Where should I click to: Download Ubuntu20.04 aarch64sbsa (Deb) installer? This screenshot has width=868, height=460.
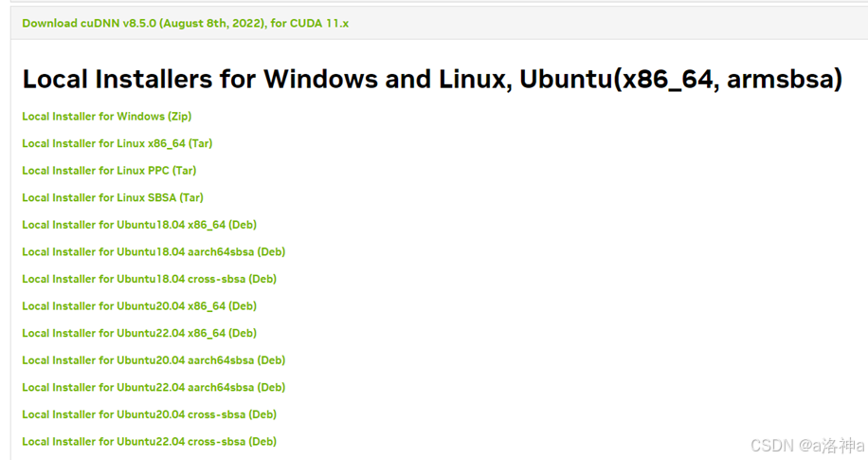coord(154,360)
